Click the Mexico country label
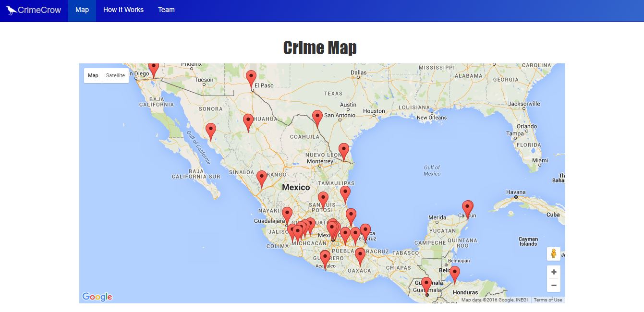Screen dimensions: 644x312 tap(296, 187)
